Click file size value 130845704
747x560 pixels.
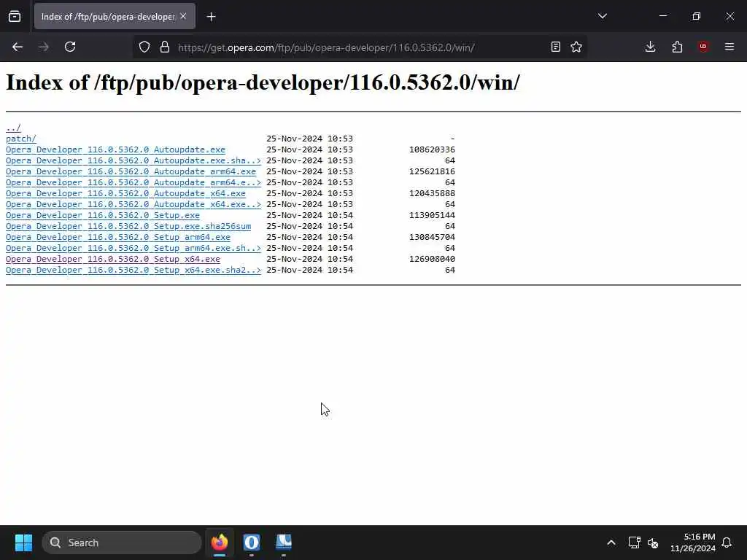tap(432, 237)
